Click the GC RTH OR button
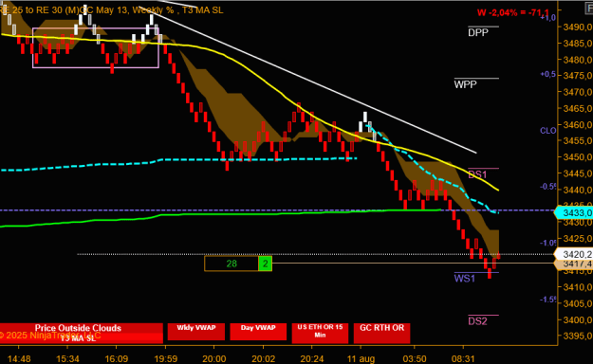 (381, 333)
